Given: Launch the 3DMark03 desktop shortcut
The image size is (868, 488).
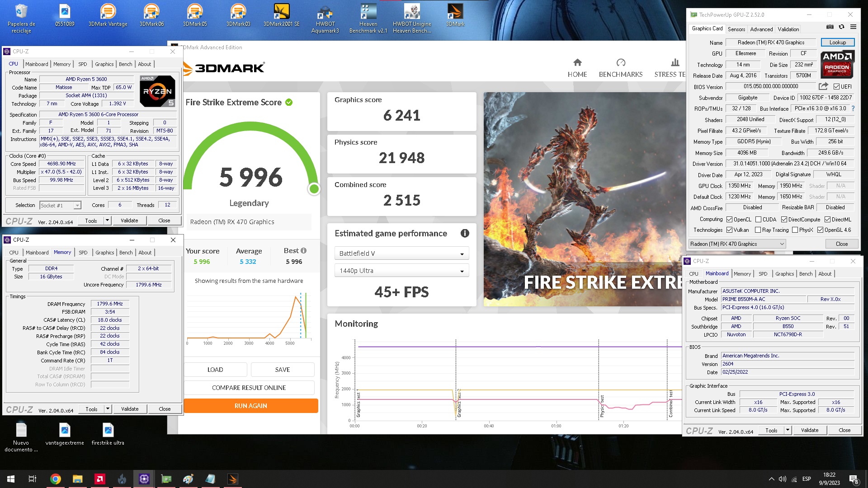Looking at the screenshot, I should coord(238,15).
